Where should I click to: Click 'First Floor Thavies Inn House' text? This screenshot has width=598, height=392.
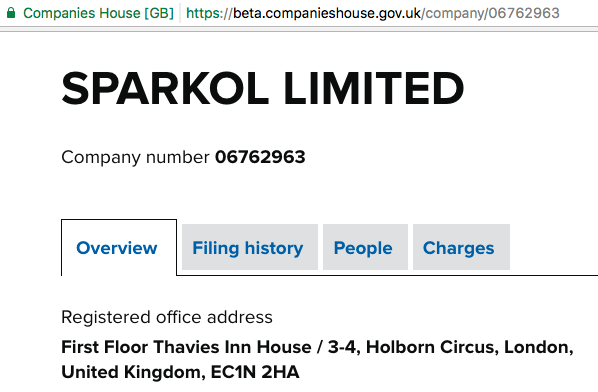[186, 347]
